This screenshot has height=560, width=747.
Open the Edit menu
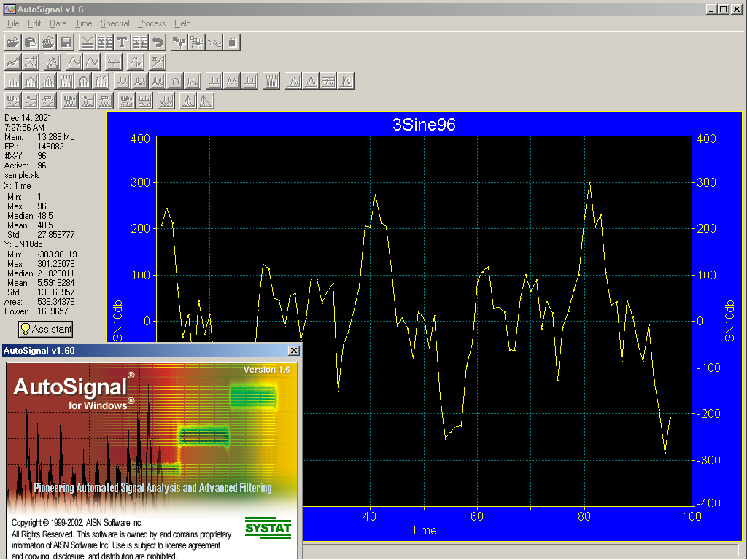click(x=34, y=23)
